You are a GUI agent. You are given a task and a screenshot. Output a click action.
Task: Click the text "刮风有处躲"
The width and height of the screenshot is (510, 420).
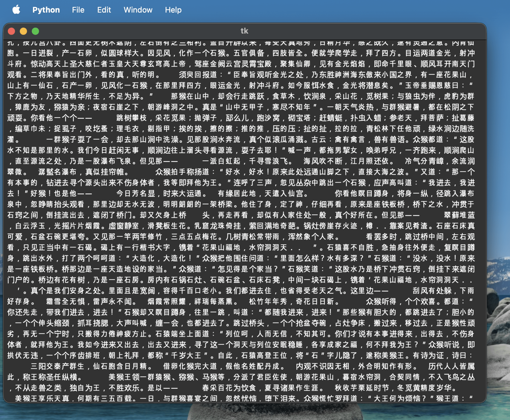pyautogui.click(x=432, y=291)
